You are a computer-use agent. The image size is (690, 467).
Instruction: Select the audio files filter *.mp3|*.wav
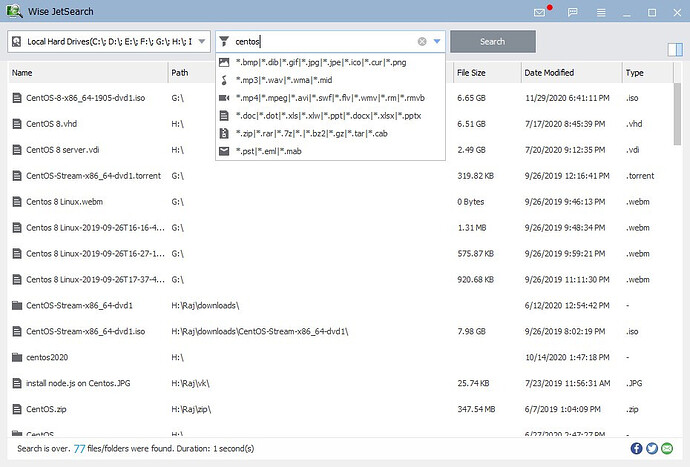coord(330,80)
